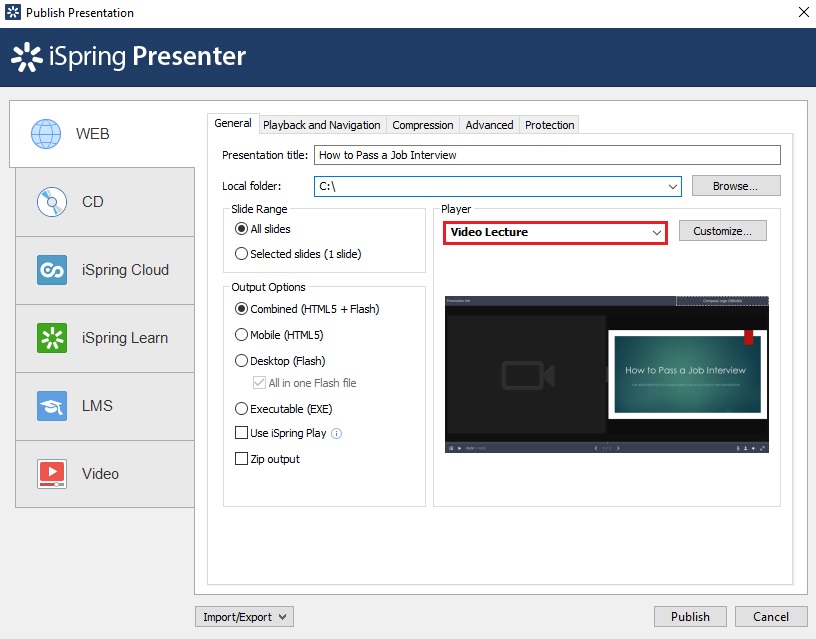Click the Cancel button
Screen dimensions: 816x639
coord(771,617)
